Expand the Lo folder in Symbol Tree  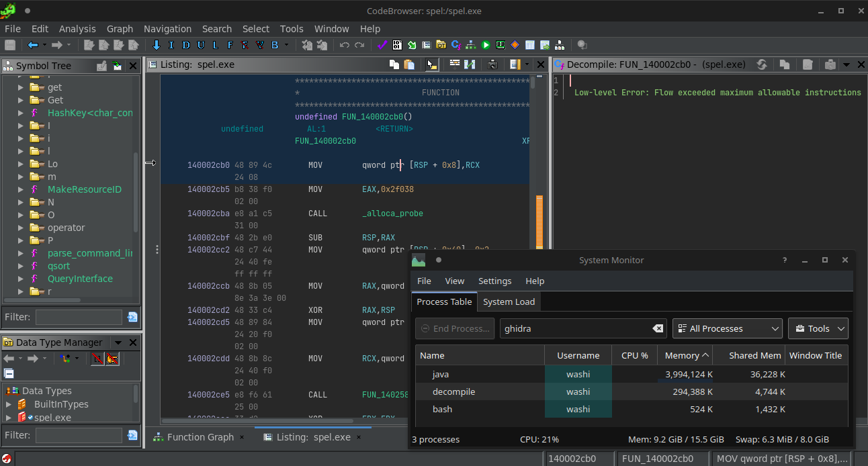pyautogui.click(x=20, y=164)
